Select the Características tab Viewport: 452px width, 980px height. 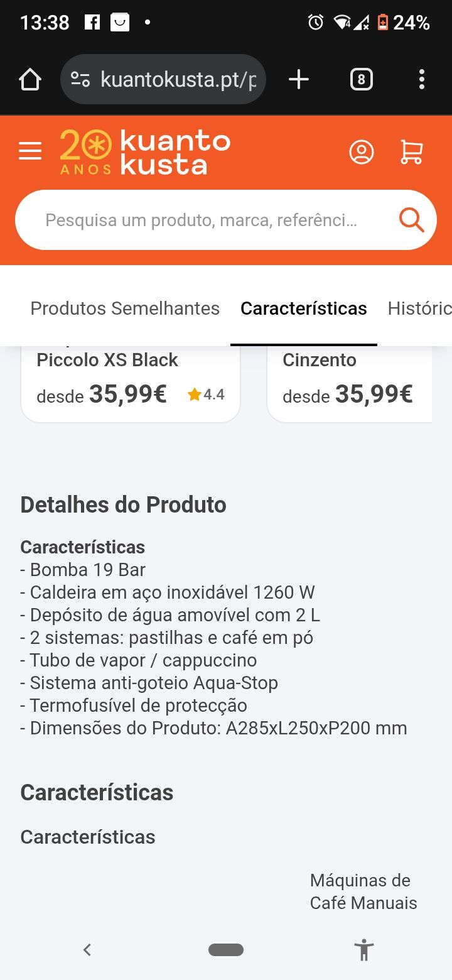tap(304, 308)
